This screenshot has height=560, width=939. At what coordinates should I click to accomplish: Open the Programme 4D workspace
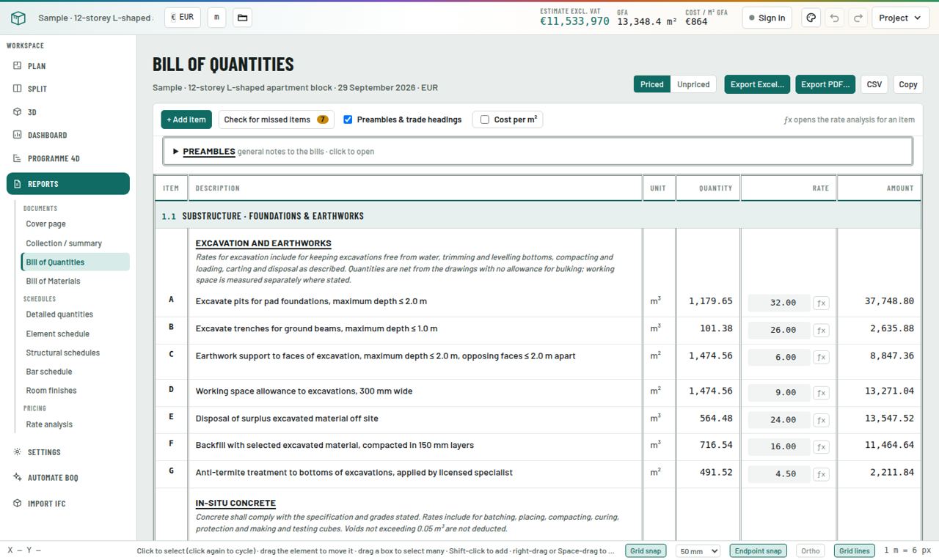(x=68, y=158)
